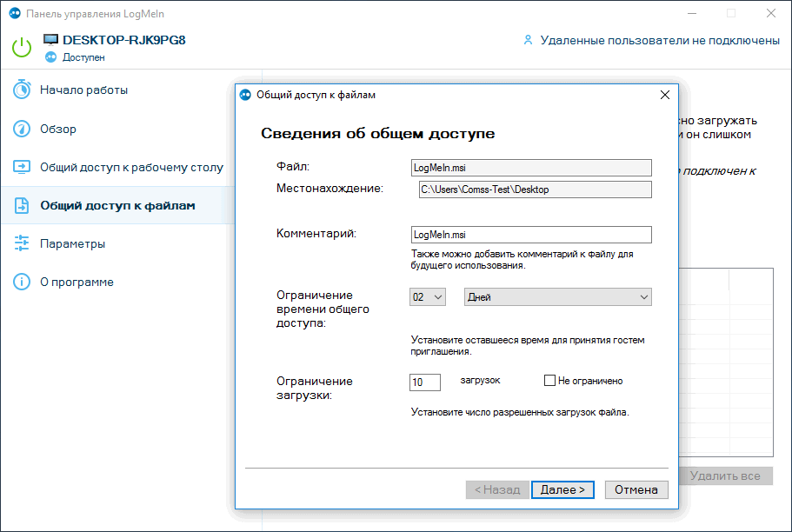Click the Комментарий input field
Viewport: 792px width, 532px height.
531,235
